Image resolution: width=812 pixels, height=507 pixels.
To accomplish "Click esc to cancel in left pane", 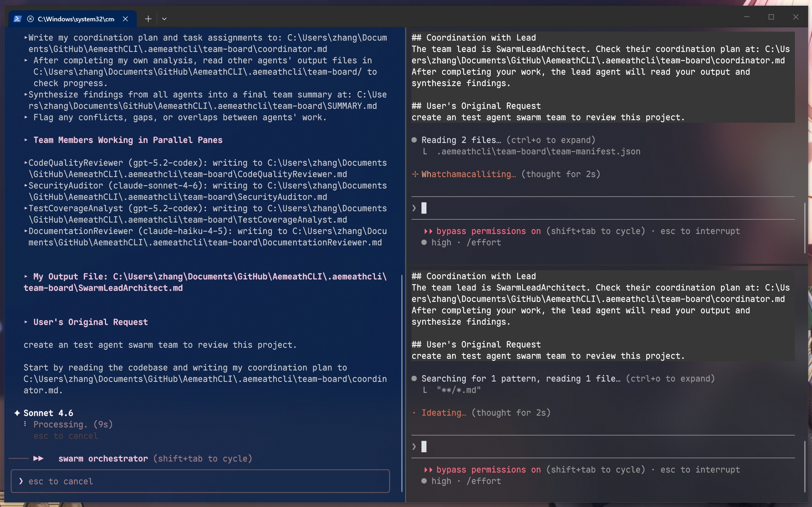I will coord(61,481).
